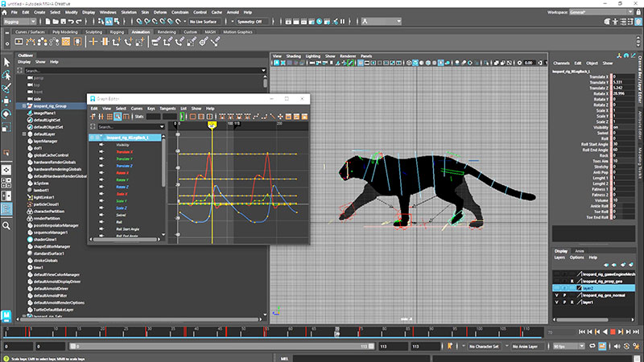
Task: Click go to start of playback range
Action: 582,331
